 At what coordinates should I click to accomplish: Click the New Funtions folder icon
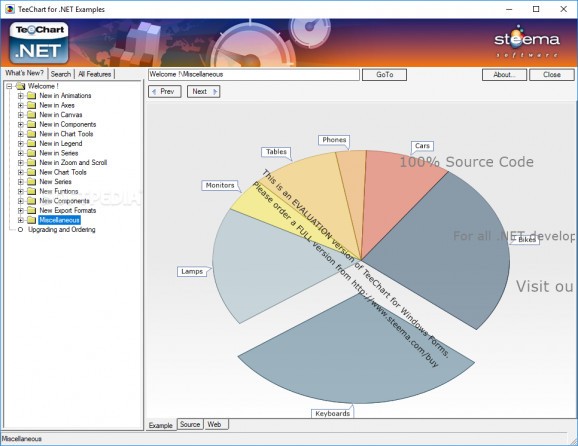point(31,192)
